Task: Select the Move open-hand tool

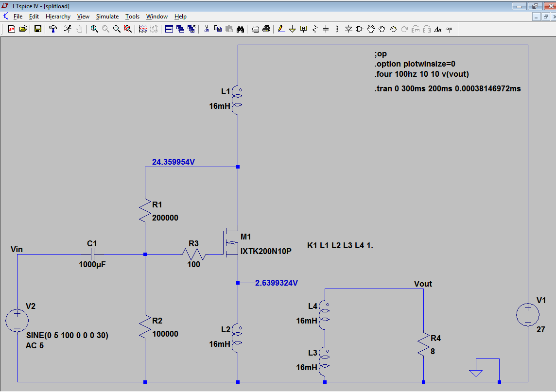Action: (x=370, y=29)
